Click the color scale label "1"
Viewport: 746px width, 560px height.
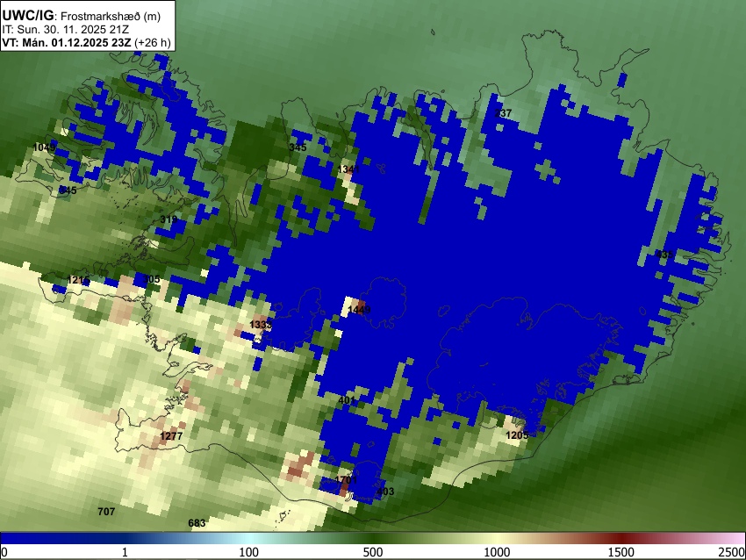[x=125, y=552]
